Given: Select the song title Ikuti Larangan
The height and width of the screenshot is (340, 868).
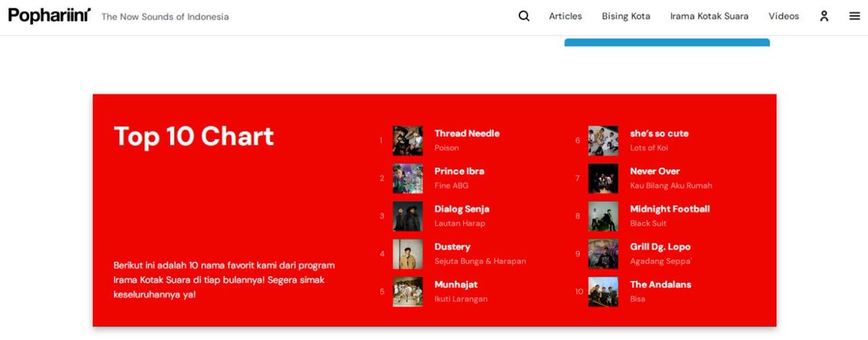Looking at the screenshot, I should tap(461, 299).
